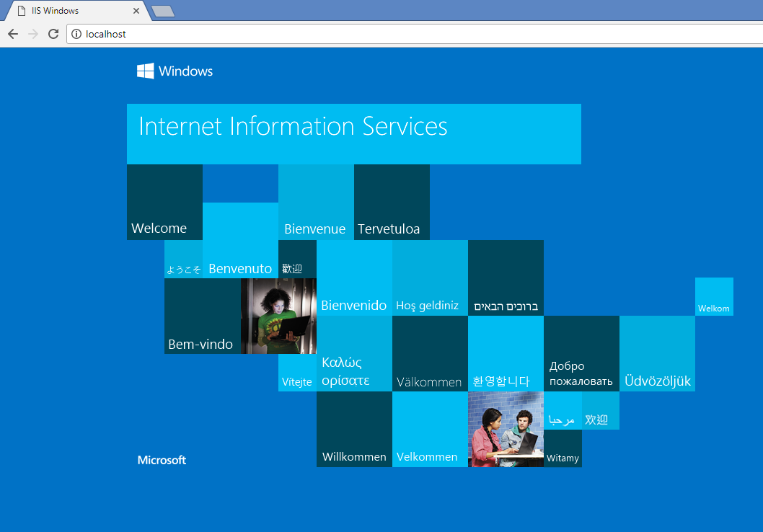Image resolution: width=763 pixels, height=532 pixels.
Task: Click the Bienvenido tile
Action: point(354,278)
